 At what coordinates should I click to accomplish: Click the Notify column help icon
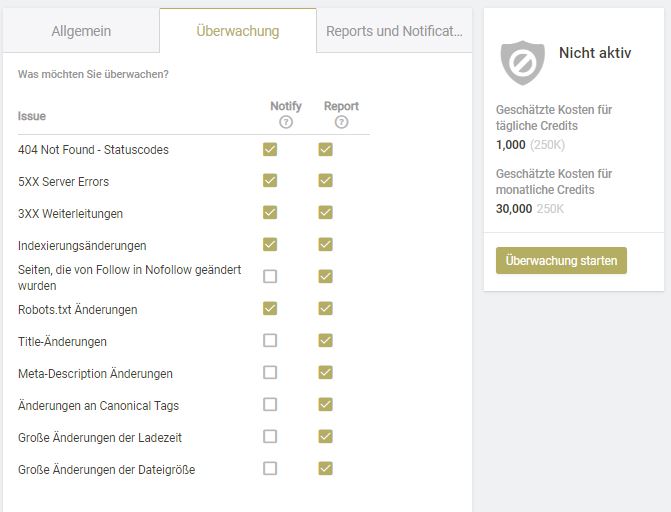point(286,122)
